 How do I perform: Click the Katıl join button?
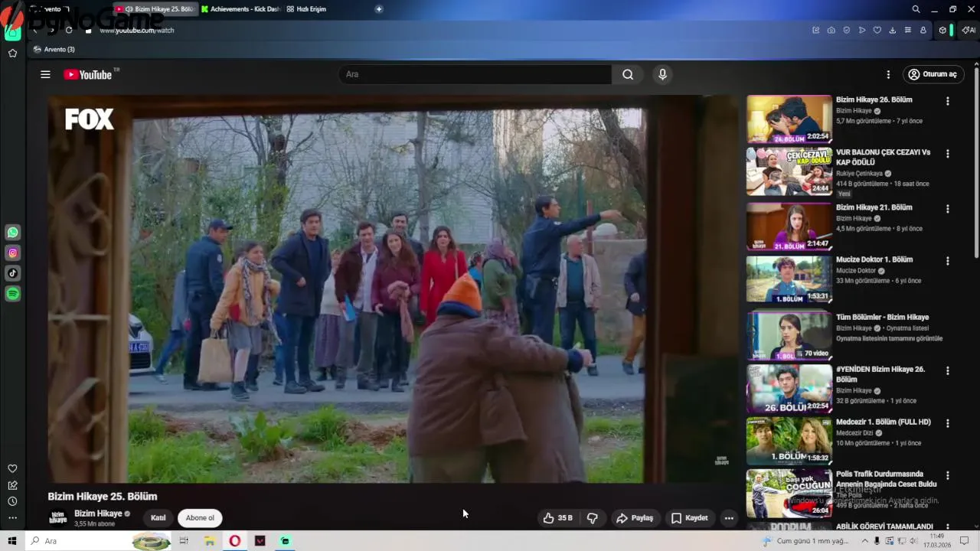(158, 518)
